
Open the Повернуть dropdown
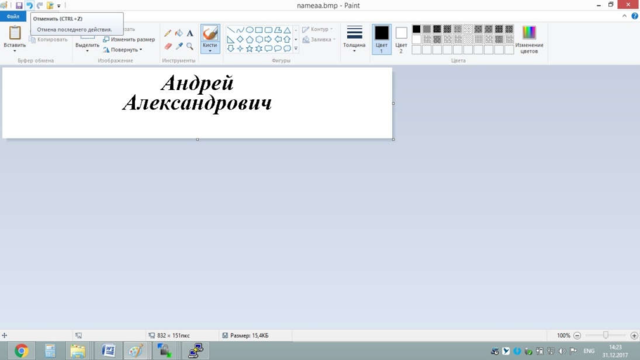[x=122, y=50]
